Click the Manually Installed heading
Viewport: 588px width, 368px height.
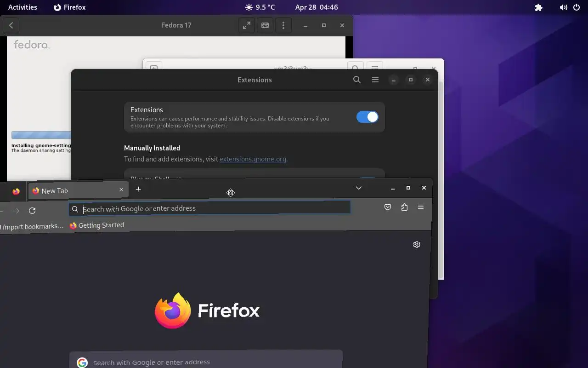[x=152, y=148]
